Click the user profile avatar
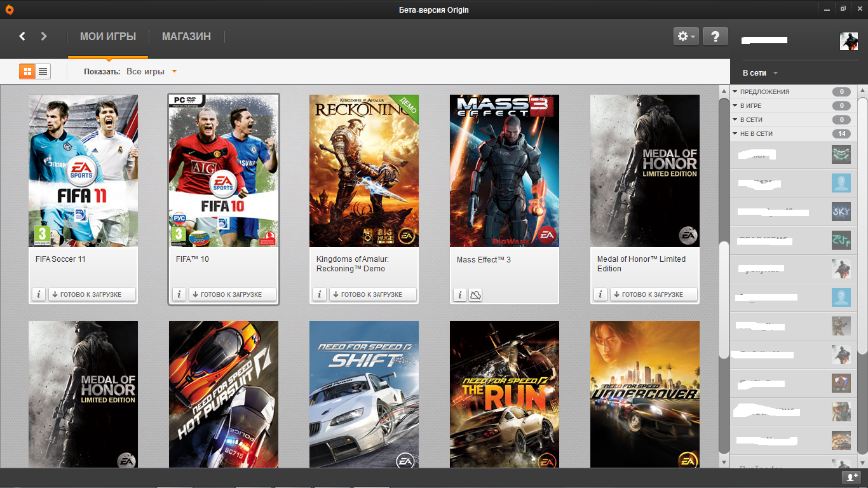This screenshot has width=868, height=488. coord(849,41)
